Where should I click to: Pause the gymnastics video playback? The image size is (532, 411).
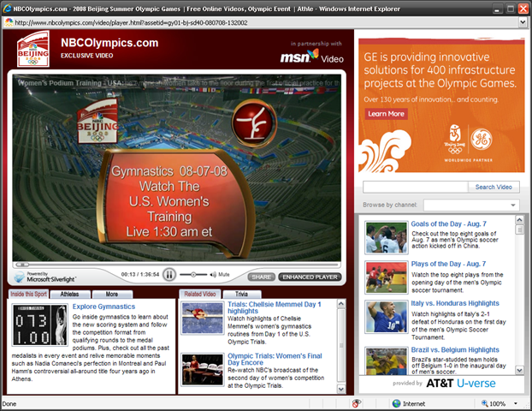pyautogui.click(x=169, y=275)
